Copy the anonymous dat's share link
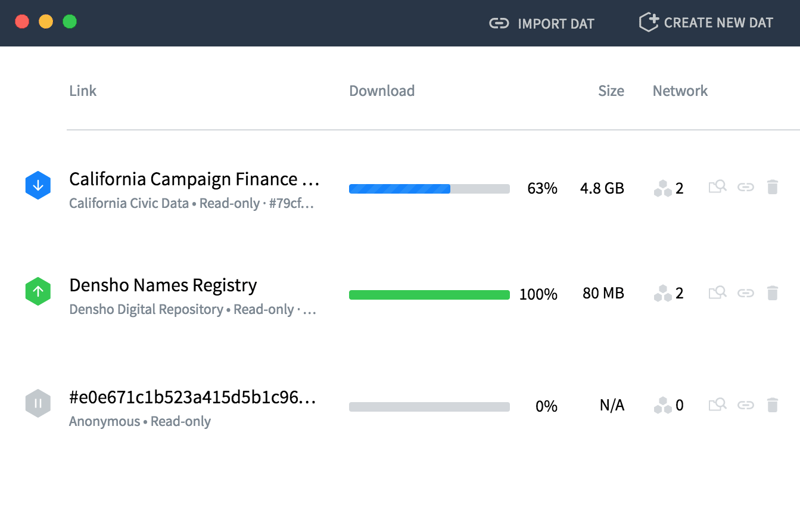The width and height of the screenshot is (800, 532). click(745, 404)
